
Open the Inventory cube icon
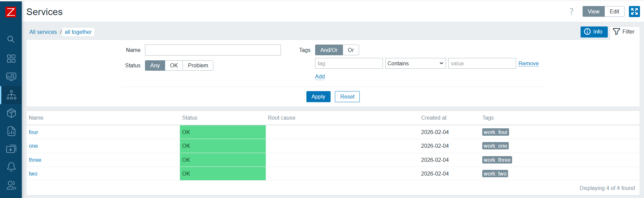coord(11,113)
